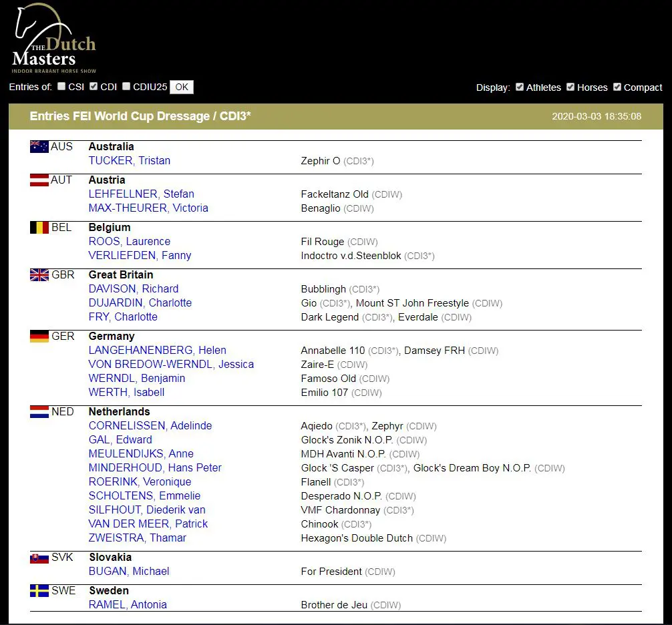Click the Glock's Dream Boy N.O.P. horse entry

(x=472, y=468)
